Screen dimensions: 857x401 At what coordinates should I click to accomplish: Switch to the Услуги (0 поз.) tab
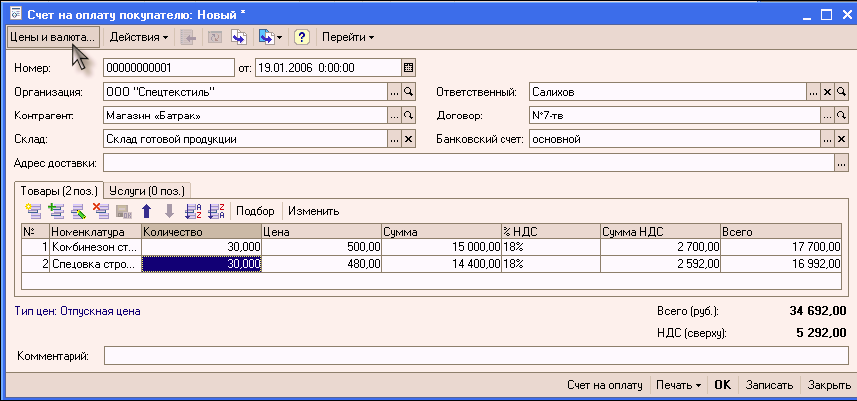point(163,190)
